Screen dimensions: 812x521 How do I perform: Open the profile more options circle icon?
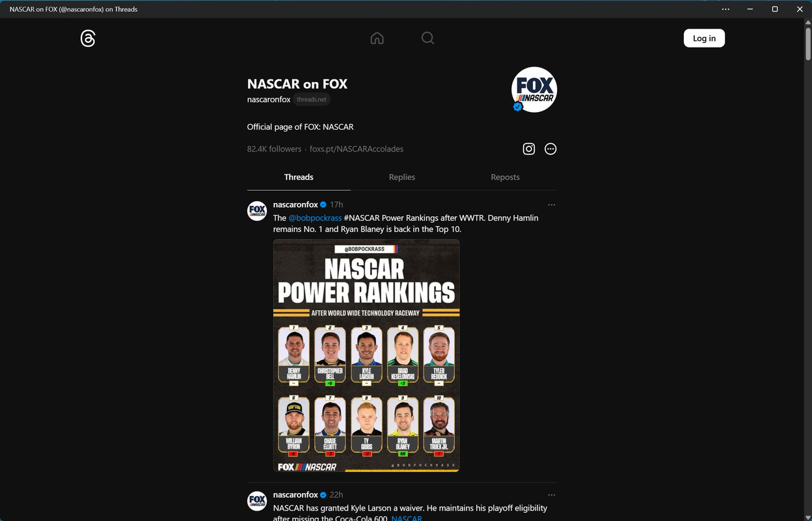tap(550, 149)
